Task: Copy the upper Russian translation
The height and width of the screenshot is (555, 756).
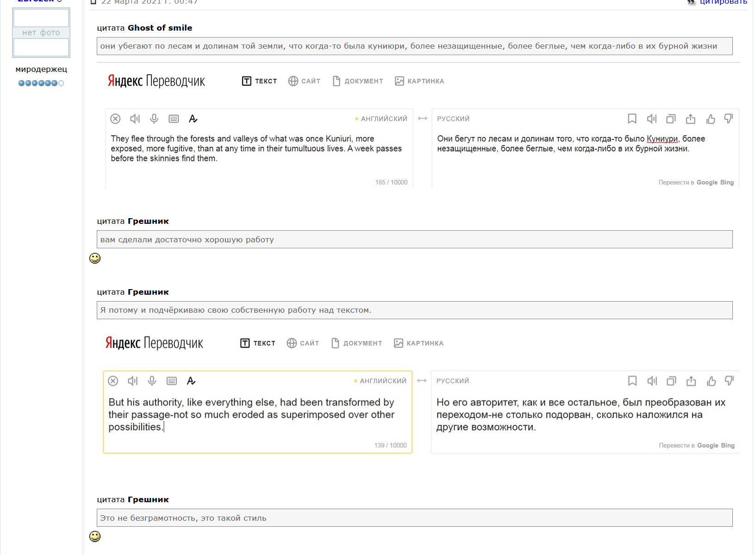Action: click(671, 119)
